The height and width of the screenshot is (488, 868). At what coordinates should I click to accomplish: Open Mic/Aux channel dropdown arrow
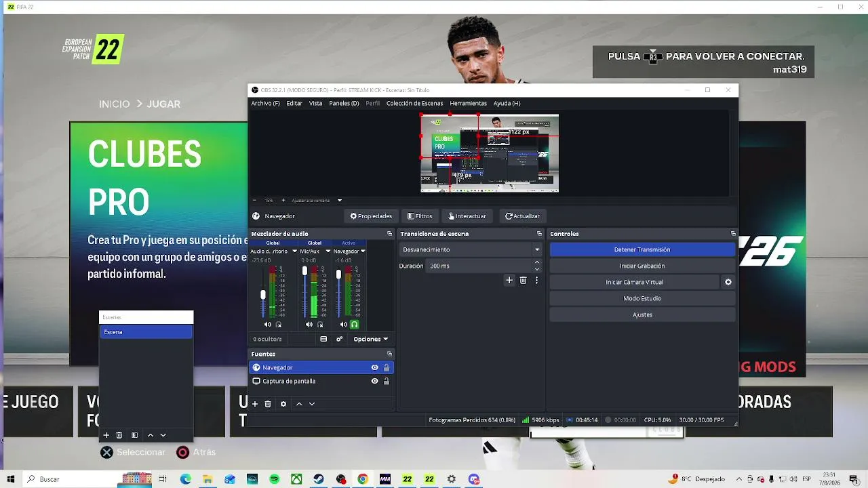click(x=328, y=251)
